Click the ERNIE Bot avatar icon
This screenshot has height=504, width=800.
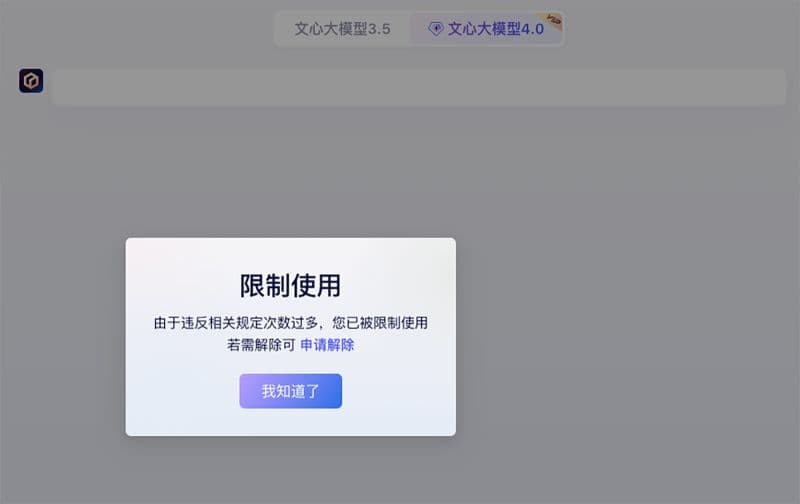click(x=31, y=81)
